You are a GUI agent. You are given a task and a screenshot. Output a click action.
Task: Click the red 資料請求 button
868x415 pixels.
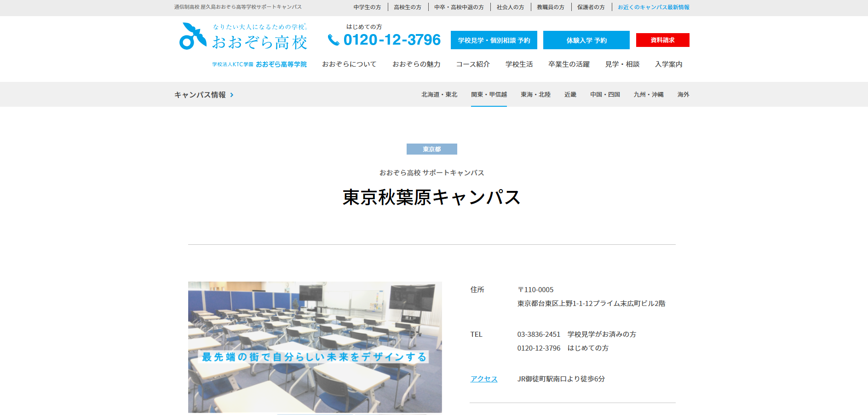point(662,40)
